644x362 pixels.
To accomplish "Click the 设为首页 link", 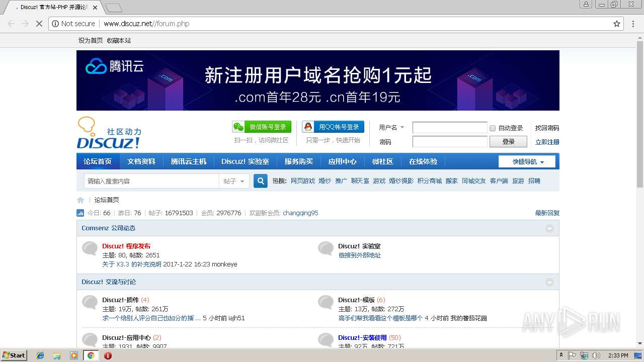I will pos(91,41).
